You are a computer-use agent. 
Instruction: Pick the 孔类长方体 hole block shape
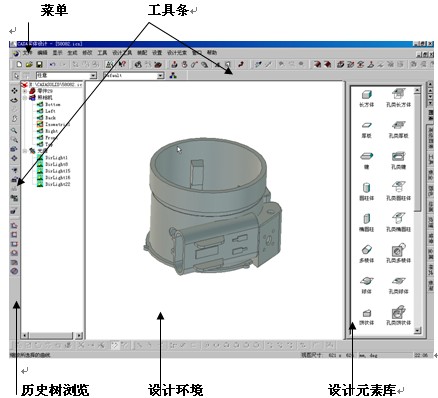(398, 98)
